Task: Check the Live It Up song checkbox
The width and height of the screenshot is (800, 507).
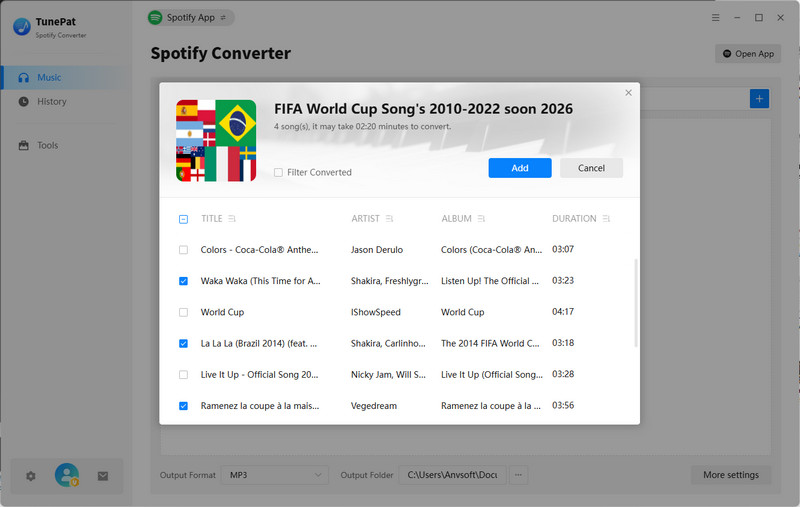Action: [x=183, y=374]
